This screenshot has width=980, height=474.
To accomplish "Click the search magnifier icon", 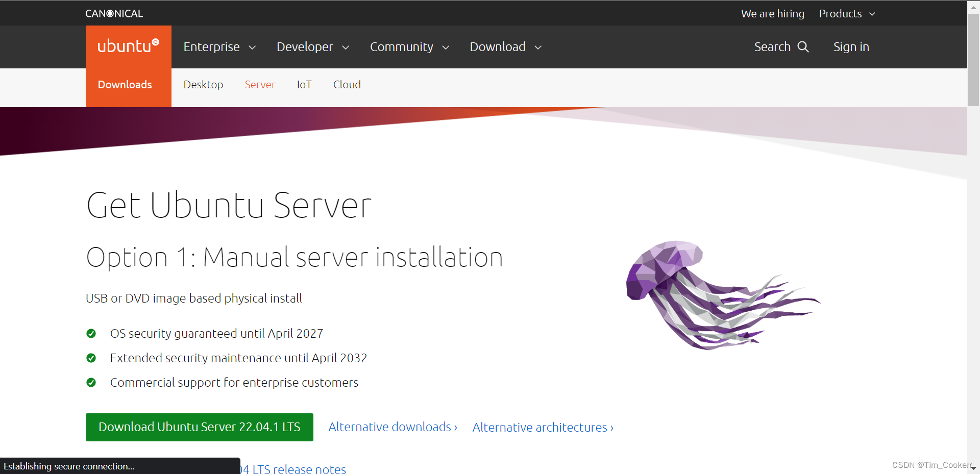I will pos(803,46).
